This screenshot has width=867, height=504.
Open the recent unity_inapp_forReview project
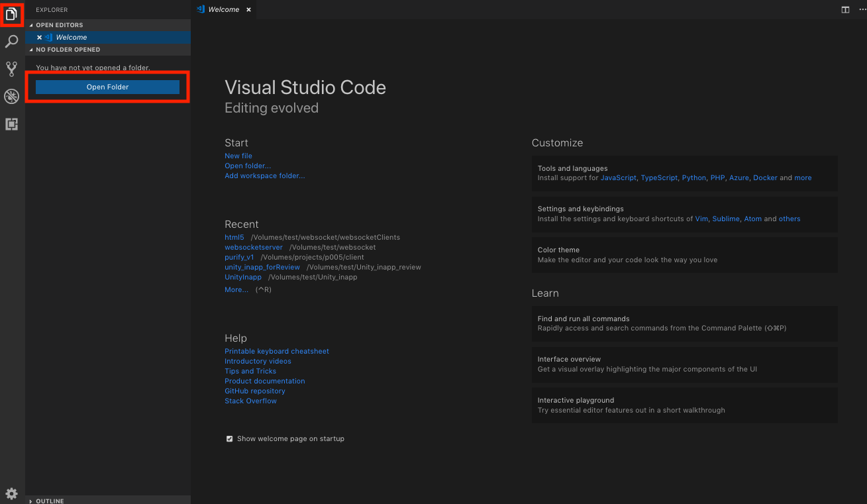point(262,267)
